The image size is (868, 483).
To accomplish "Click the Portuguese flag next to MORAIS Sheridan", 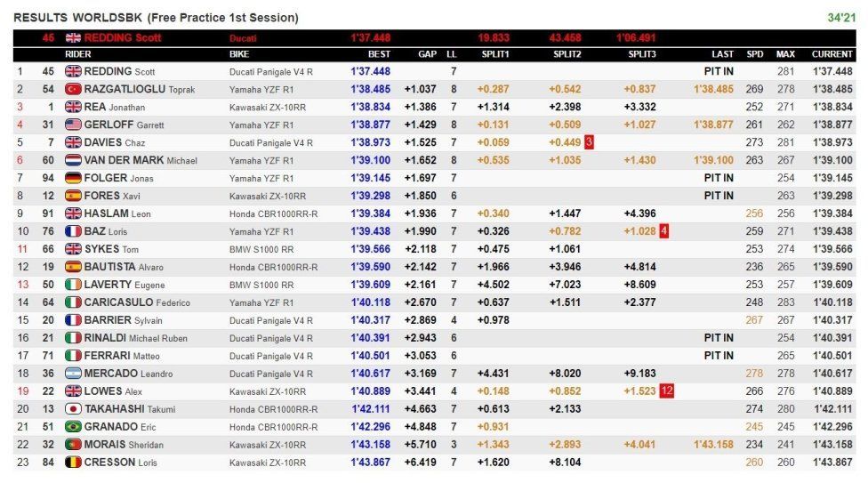I will point(73,444).
